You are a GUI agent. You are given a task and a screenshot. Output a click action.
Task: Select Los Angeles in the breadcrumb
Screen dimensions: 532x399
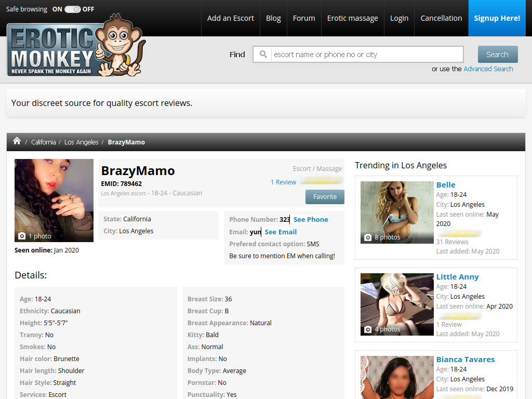[82, 142]
